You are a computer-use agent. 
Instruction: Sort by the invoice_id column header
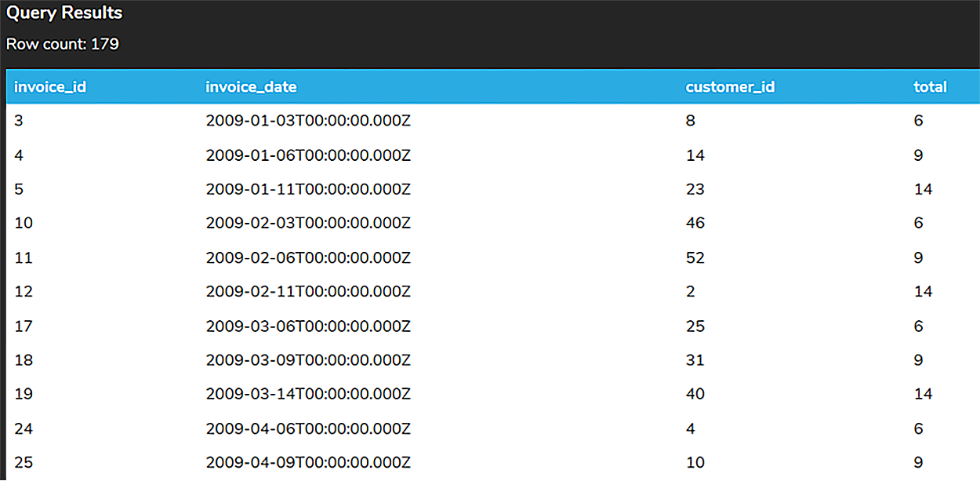(x=50, y=87)
